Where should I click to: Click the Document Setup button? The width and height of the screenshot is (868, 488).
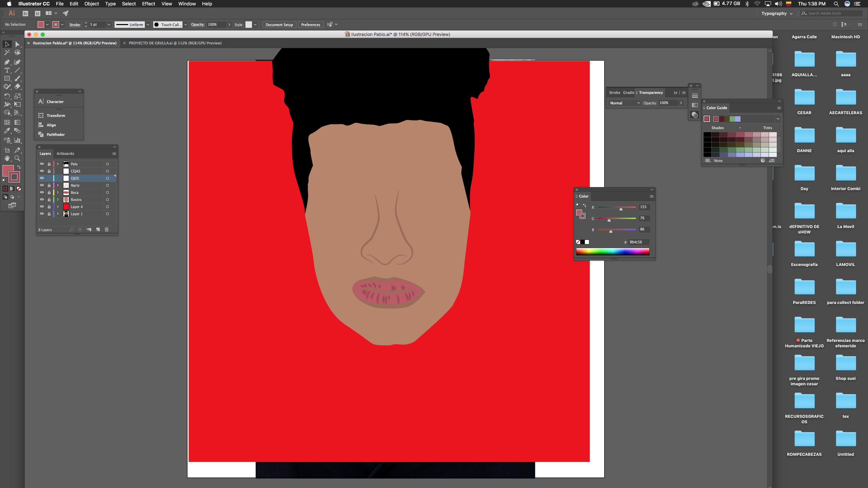pyautogui.click(x=279, y=25)
